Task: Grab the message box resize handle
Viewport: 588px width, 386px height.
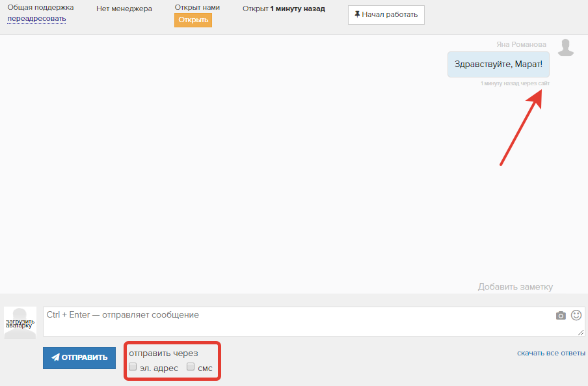Action: tap(581, 333)
